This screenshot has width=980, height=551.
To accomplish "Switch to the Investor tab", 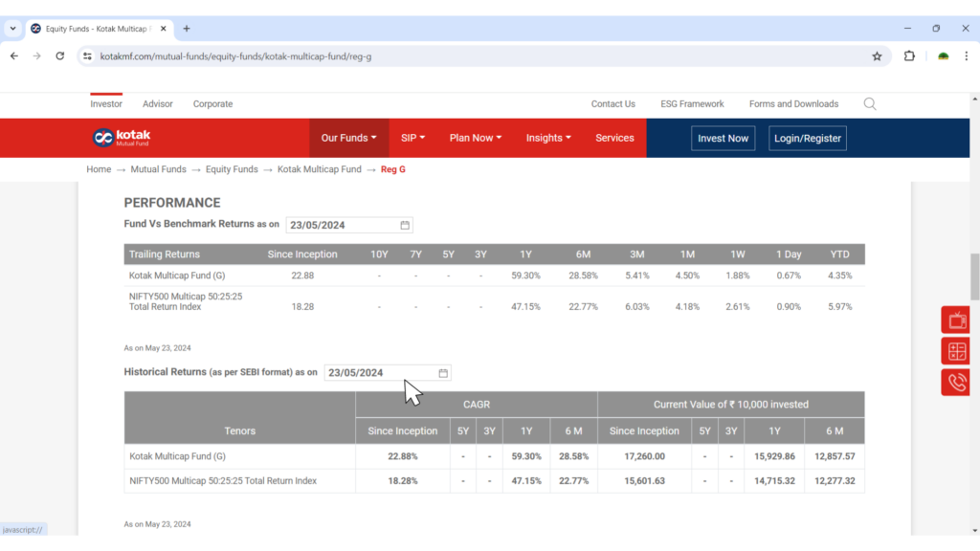I will tap(106, 103).
